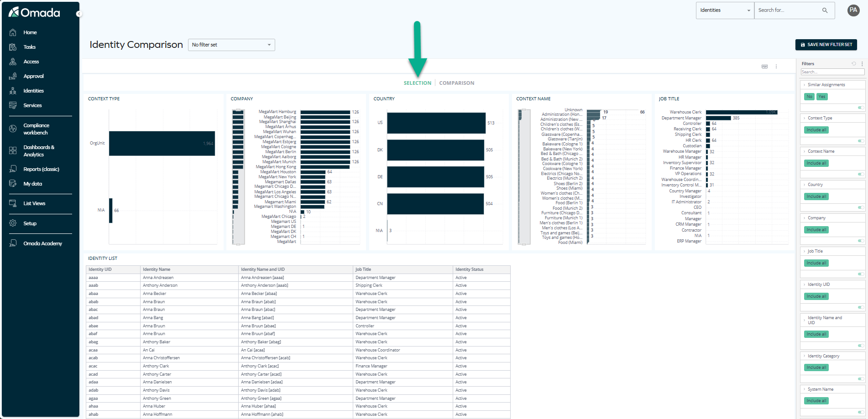
Task: Click the Omada logo
Action: [34, 12]
